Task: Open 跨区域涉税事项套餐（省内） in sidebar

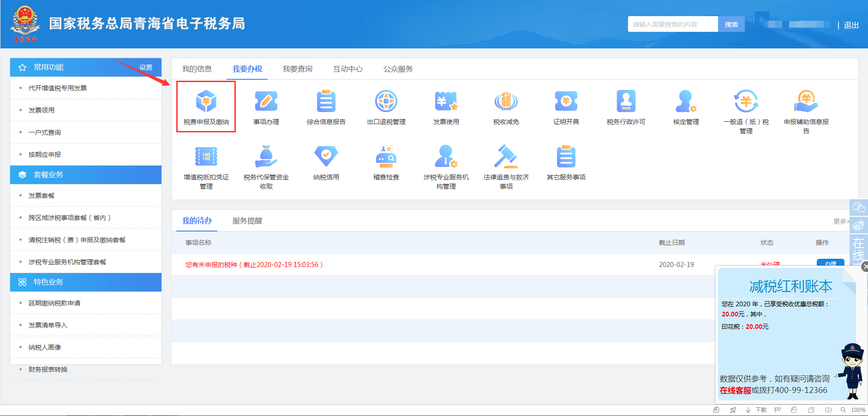Action: click(70, 218)
